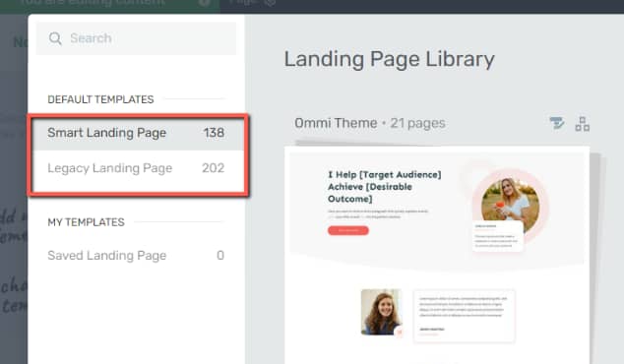Click the grid layout view icon

583,124
